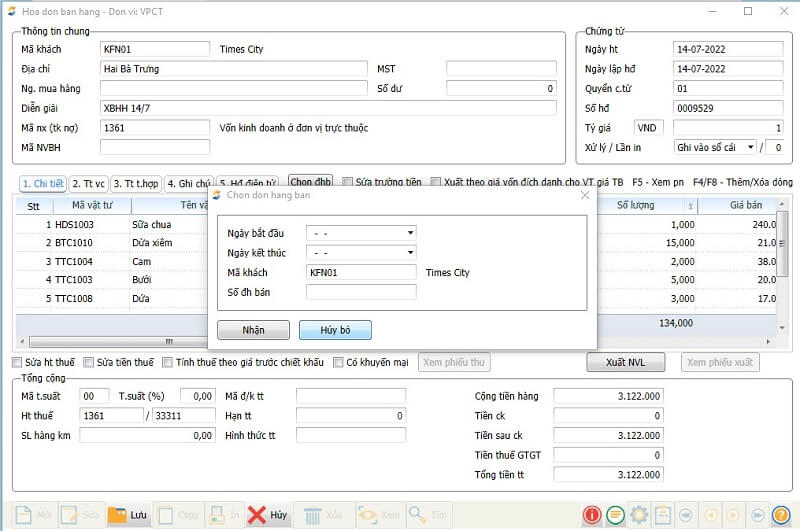Switch to the 3. Tt t.hợp tab
800x531 pixels.
pyautogui.click(x=136, y=184)
